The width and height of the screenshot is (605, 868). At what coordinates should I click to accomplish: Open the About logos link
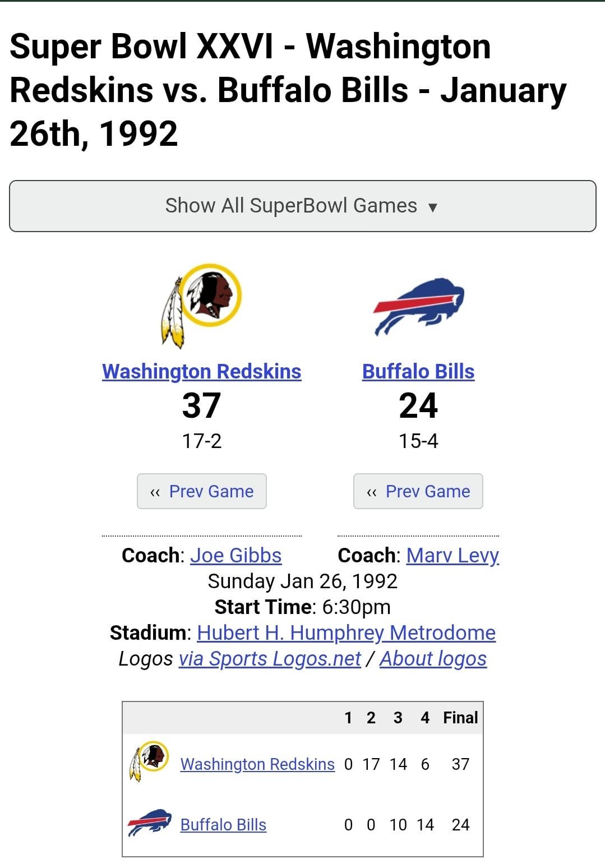[433, 658]
